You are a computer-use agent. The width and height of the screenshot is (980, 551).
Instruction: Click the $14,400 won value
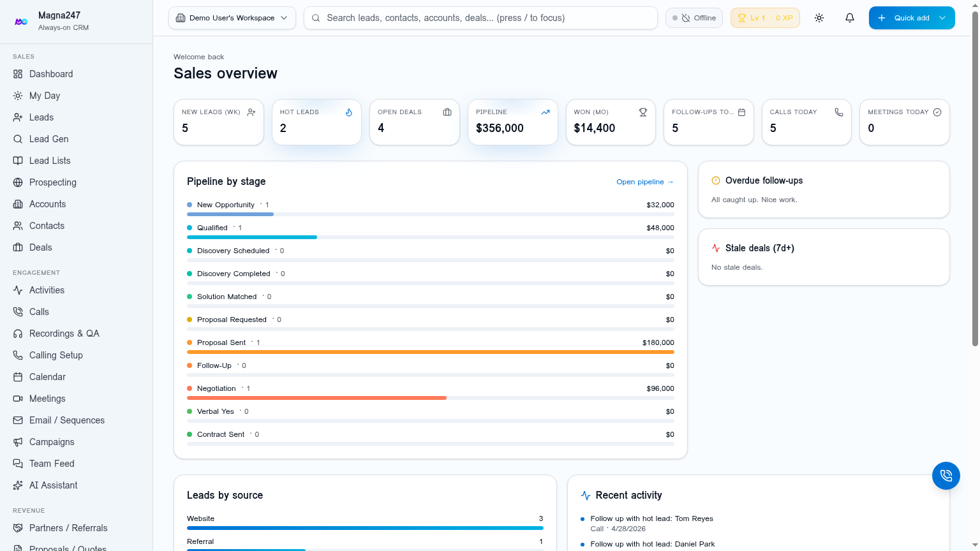tap(595, 128)
